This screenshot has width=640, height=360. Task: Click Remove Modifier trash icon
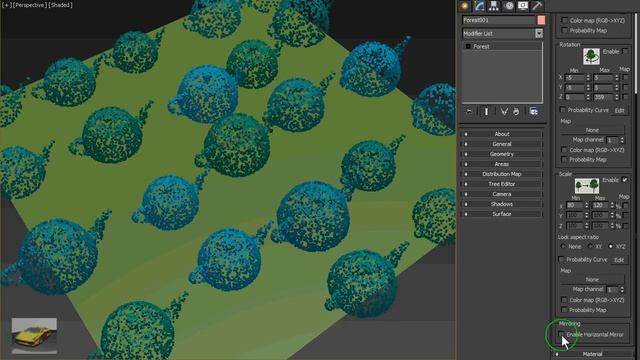click(516, 111)
